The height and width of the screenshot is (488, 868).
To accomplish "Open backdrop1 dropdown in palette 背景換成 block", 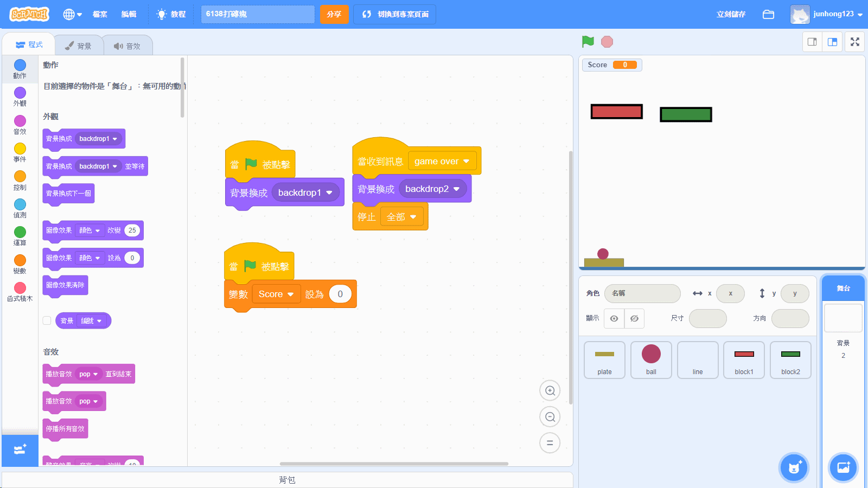I will [x=98, y=139].
